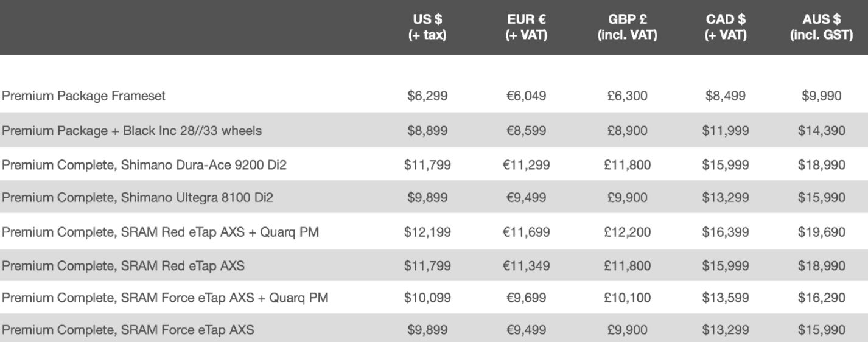Viewport: 868px width, 342px height.
Task: Click SRAM Force eTap AXS + Quarq PM label
Action: 166,298
